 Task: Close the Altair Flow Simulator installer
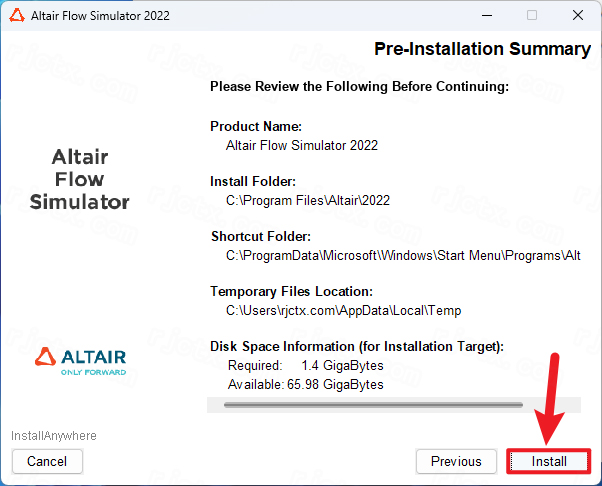click(577, 16)
